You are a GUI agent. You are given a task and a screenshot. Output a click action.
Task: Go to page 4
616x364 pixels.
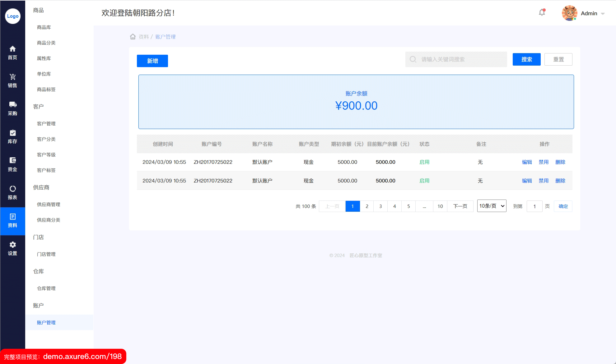pos(394,206)
